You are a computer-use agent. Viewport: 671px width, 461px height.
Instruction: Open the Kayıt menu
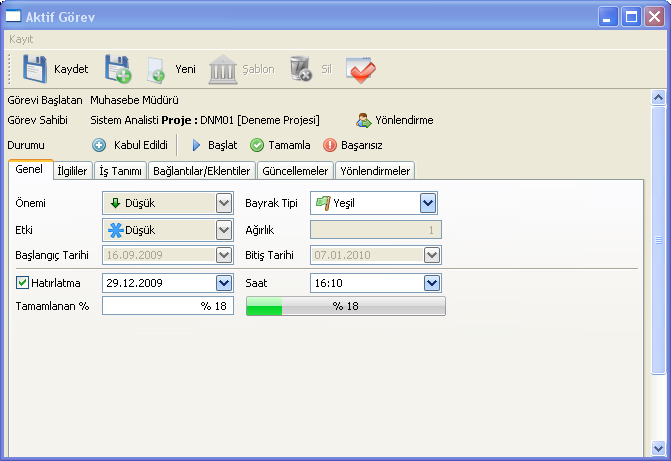click(x=21, y=39)
